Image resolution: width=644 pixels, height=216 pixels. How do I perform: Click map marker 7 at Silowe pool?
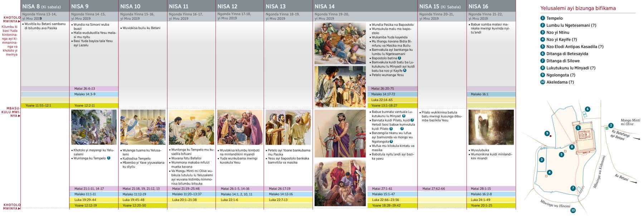click(573, 188)
